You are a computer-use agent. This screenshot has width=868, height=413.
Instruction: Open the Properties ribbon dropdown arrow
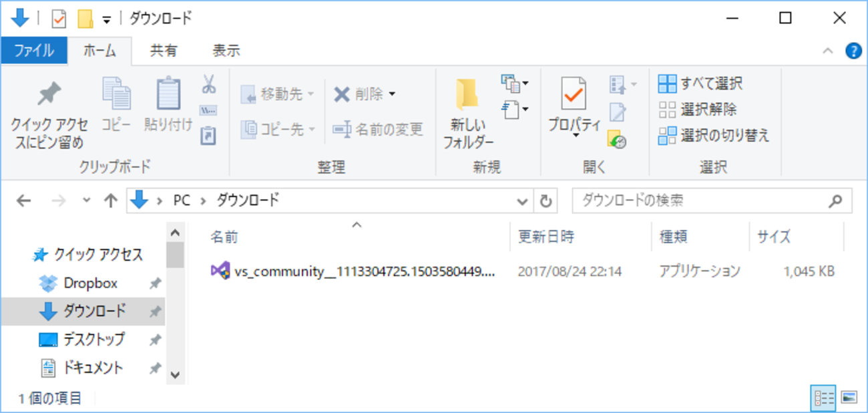575,136
